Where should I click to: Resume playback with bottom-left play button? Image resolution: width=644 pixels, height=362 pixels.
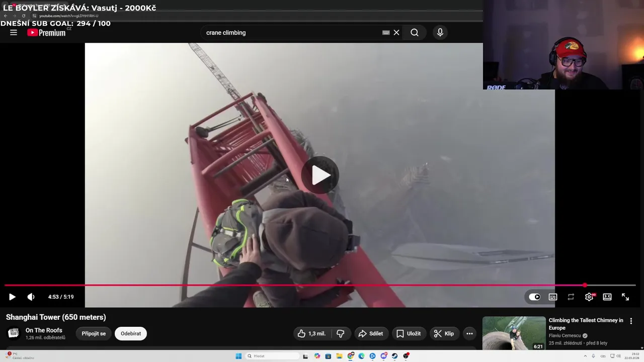pos(12,297)
